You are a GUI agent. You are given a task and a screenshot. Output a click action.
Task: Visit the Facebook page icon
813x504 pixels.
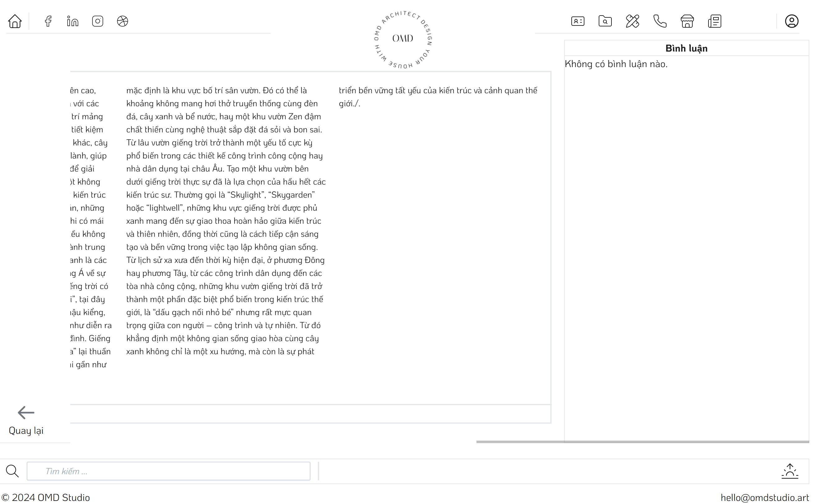(x=48, y=21)
